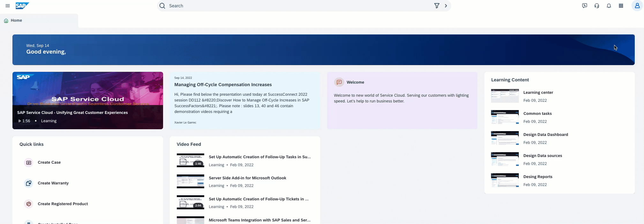Open Design Data Dashboard item

click(x=546, y=135)
